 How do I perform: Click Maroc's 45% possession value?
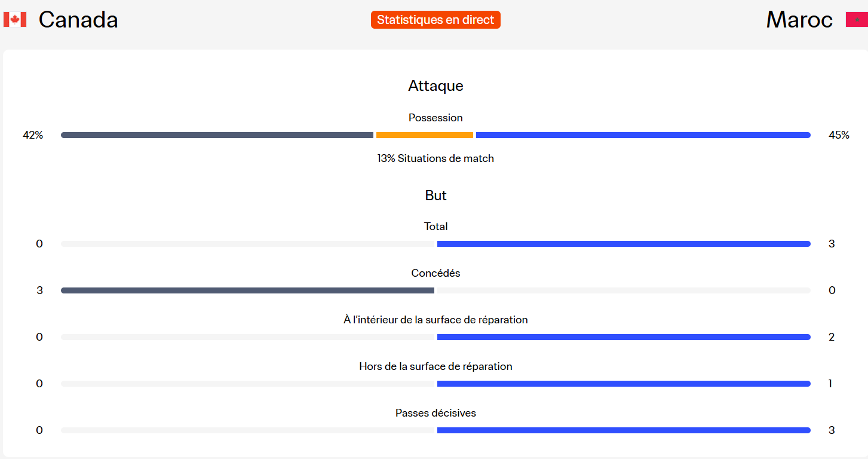pos(839,135)
